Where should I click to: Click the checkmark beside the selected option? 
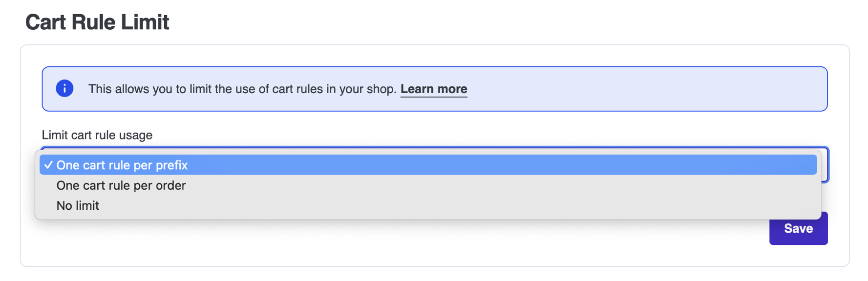click(48, 165)
